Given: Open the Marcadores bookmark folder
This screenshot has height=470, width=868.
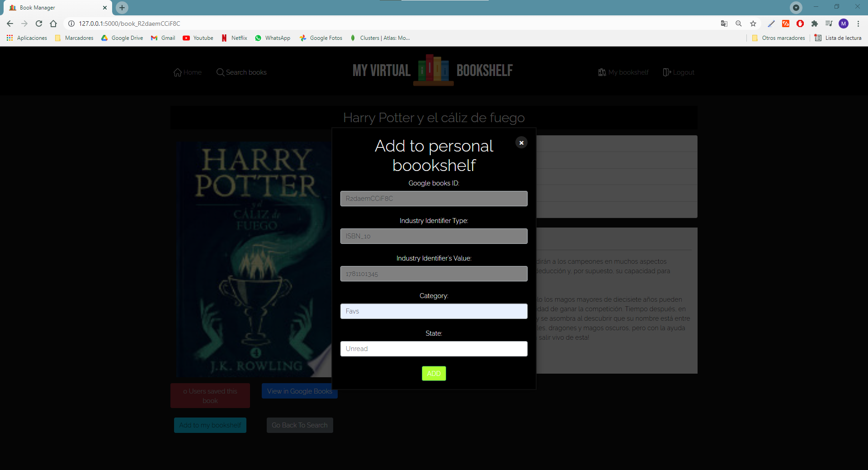Looking at the screenshot, I should (74, 38).
